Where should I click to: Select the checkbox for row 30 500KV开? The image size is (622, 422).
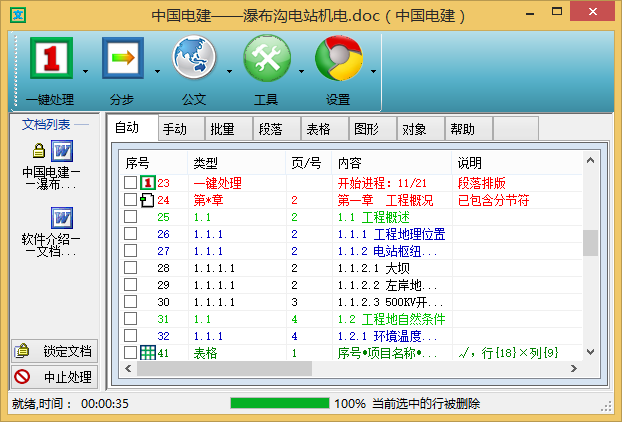[x=131, y=302]
